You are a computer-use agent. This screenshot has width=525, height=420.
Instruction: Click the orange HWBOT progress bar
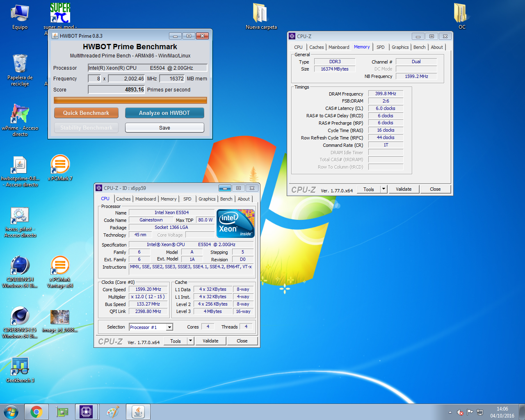click(130, 100)
